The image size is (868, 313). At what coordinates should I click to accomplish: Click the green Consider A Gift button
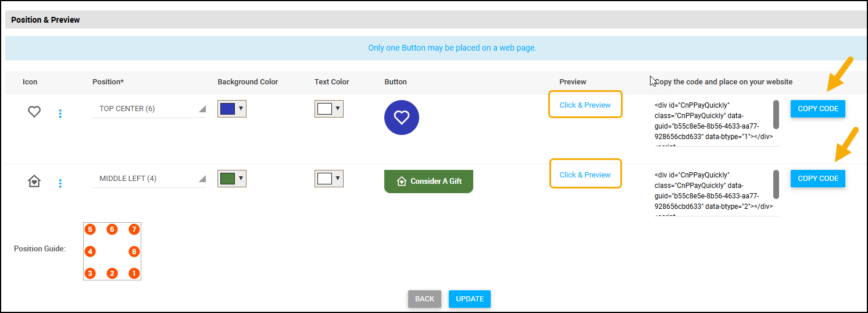pyautogui.click(x=428, y=181)
